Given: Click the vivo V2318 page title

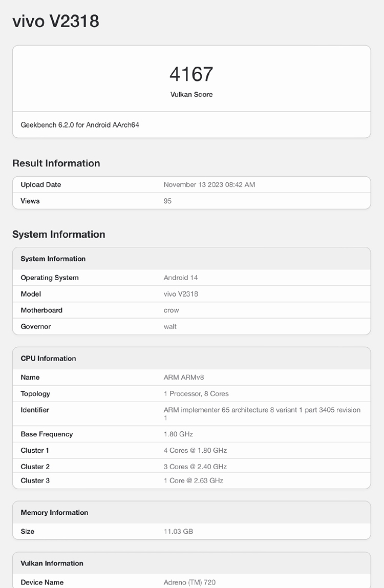Looking at the screenshot, I should click(56, 21).
